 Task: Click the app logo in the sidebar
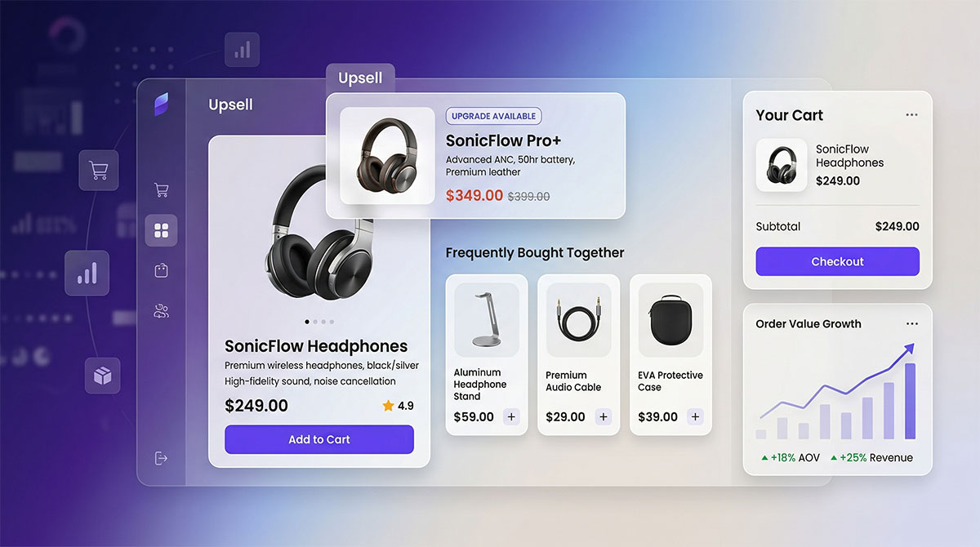[161, 105]
